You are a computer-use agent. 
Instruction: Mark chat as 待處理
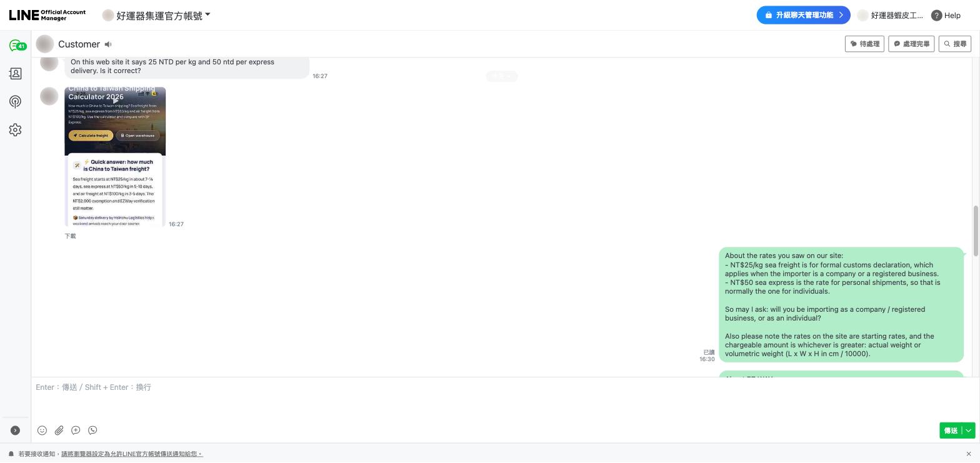[865, 44]
